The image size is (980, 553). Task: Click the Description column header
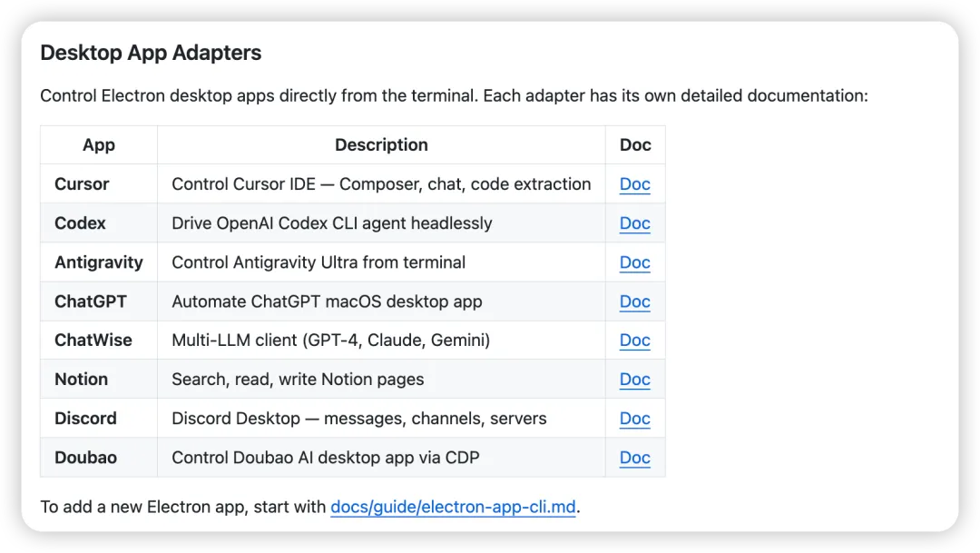tap(381, 145)
